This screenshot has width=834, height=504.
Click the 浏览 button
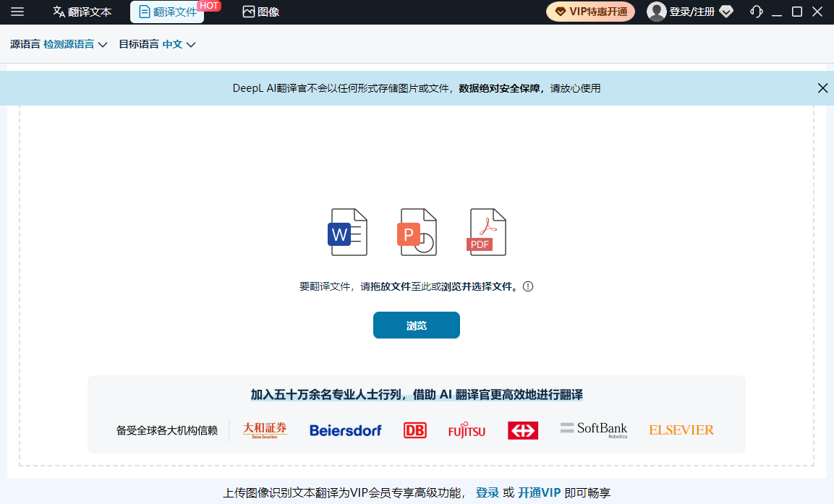(417, 325)
